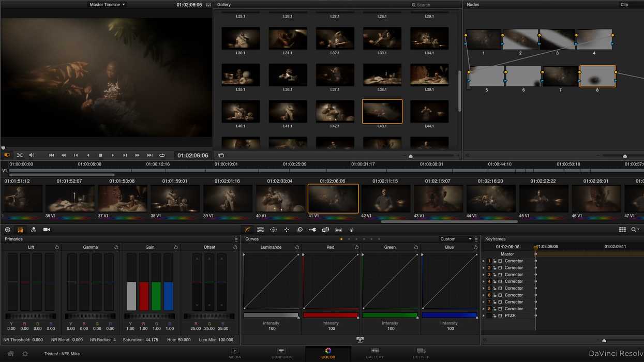Select node 8 in the node graph

click(x=597, y=76)
